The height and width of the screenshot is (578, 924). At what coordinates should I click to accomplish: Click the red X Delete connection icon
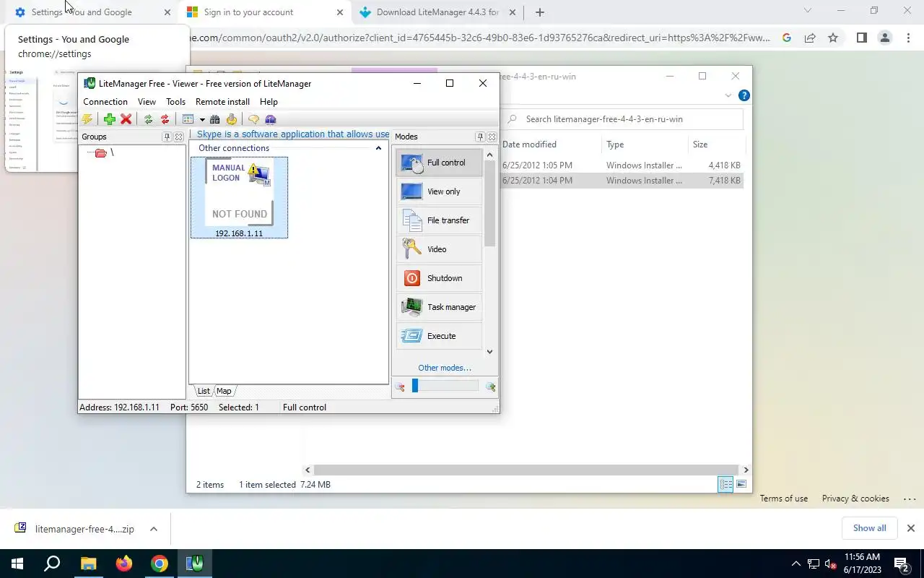[x=126, y=119]
